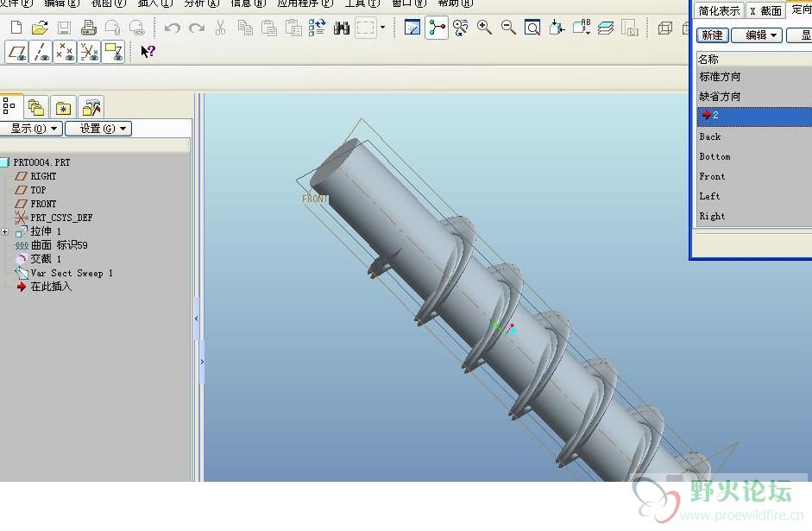Toggle annotation element display

point(113,52)
